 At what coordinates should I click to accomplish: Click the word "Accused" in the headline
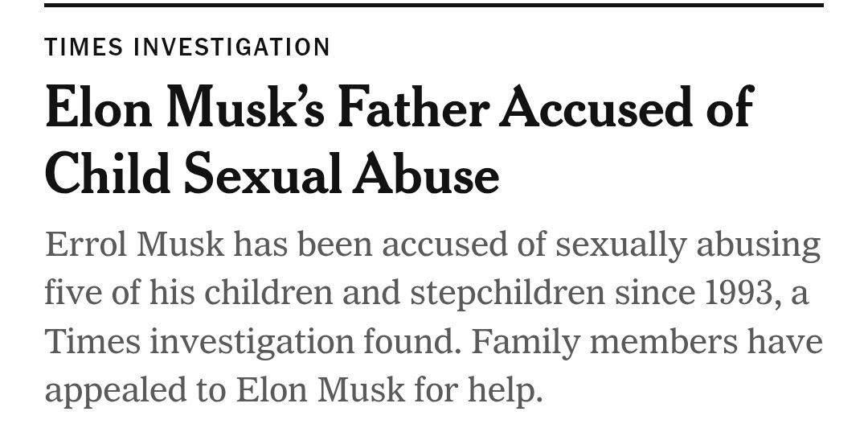pyautogui.click(x=596, y=106)
